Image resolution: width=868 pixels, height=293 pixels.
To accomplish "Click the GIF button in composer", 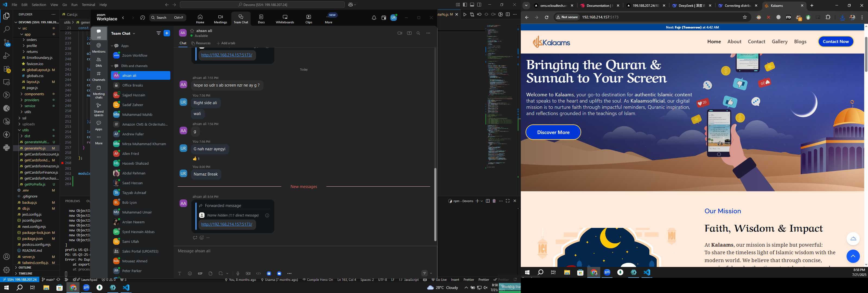I will point(200,273).
